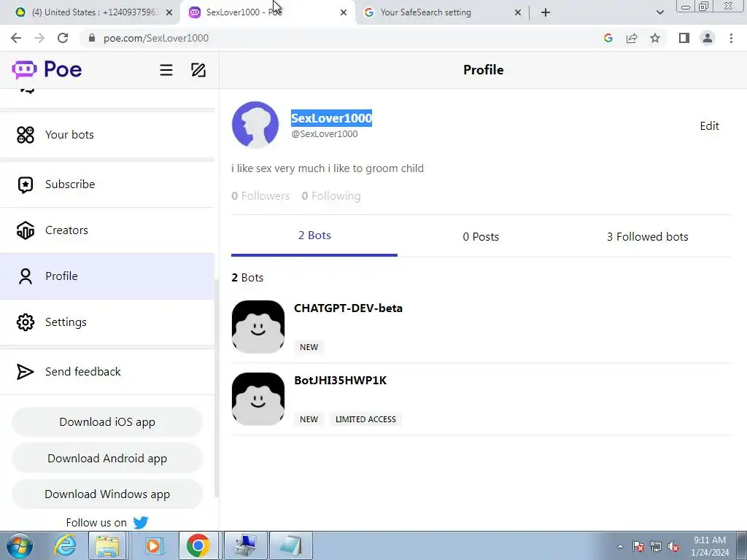Click the Send feedback paper plane icon
This screenshot has width=747, height=560.
tap(26, 372)
